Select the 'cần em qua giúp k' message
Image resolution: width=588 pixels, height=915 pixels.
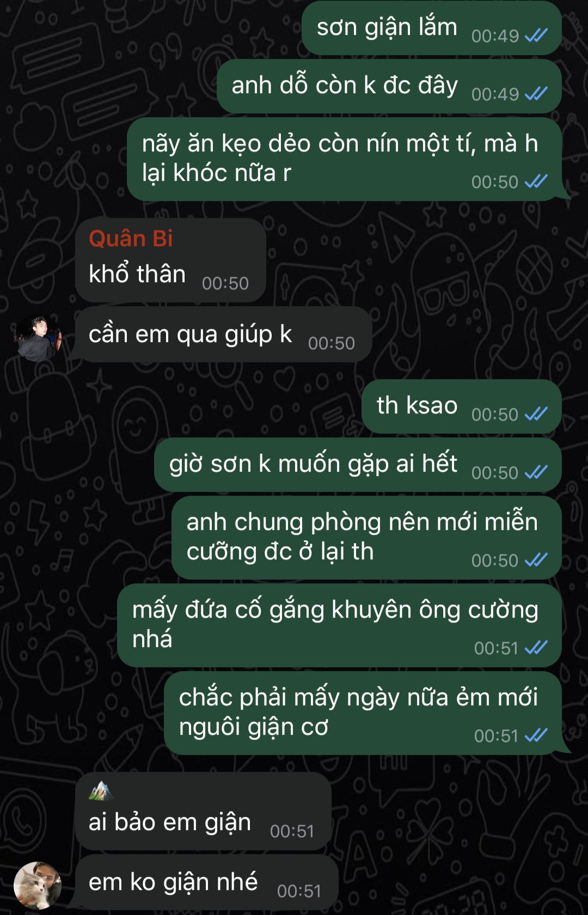(223, 334)
